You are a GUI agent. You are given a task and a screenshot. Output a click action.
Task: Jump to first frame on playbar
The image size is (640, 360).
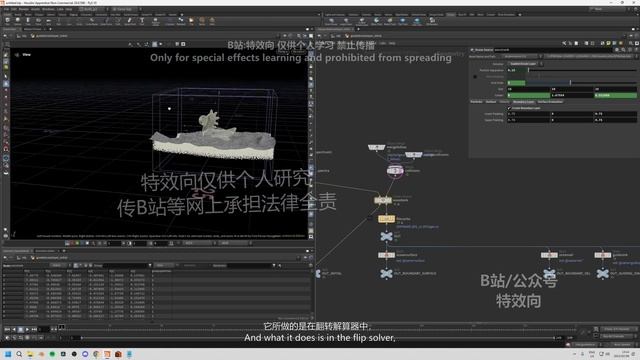tap(7, 329)
